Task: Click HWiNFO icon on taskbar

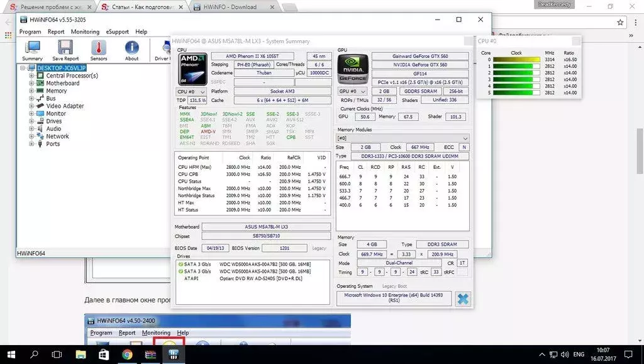Action: click(x=174, y=355)
